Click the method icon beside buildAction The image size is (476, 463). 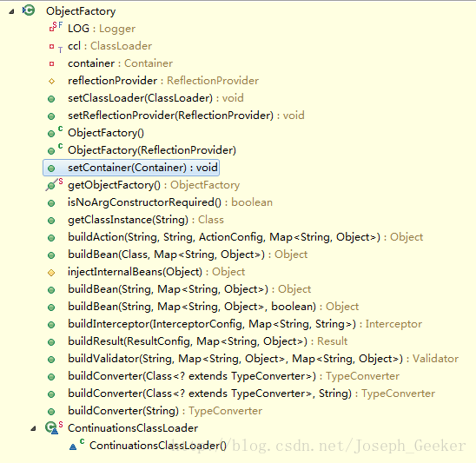tap(51, 238)
